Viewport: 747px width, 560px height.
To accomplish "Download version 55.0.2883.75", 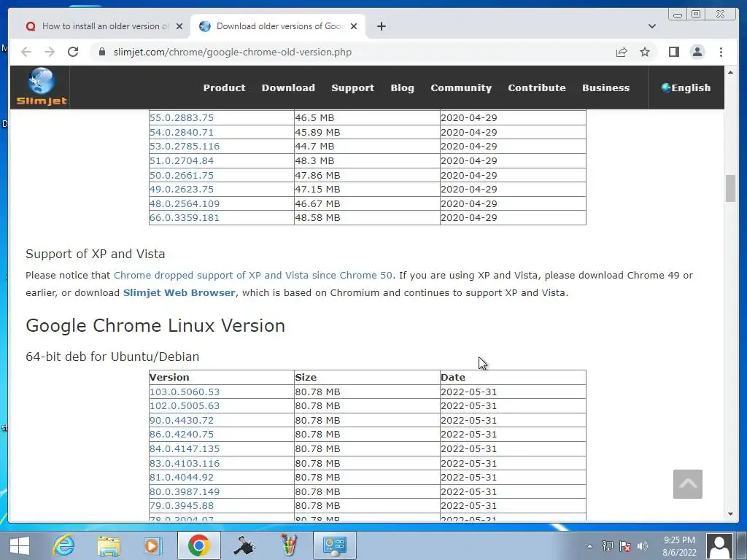I will (182, 117).
